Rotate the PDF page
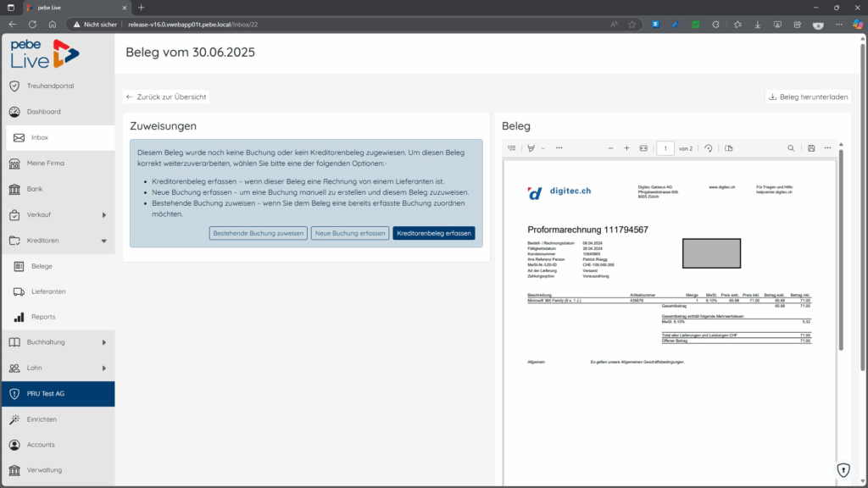This screenshot has height=488, width=868. tap(709, 148)
